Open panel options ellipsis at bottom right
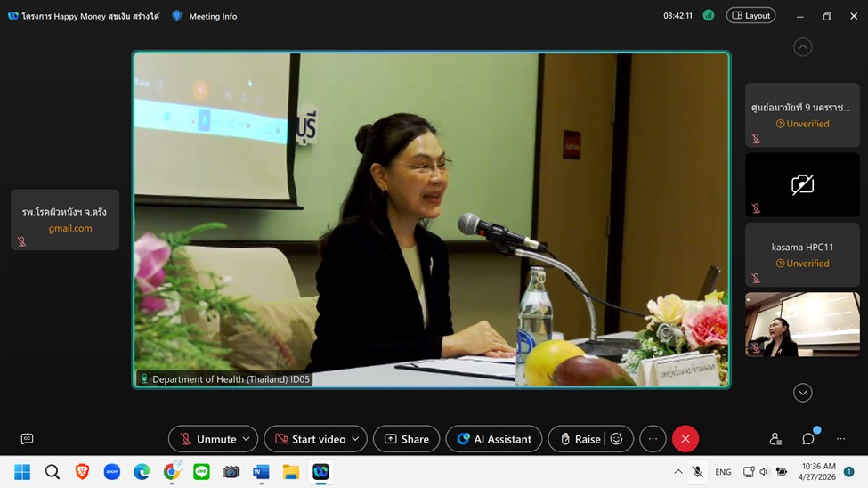 pos(840,439)
